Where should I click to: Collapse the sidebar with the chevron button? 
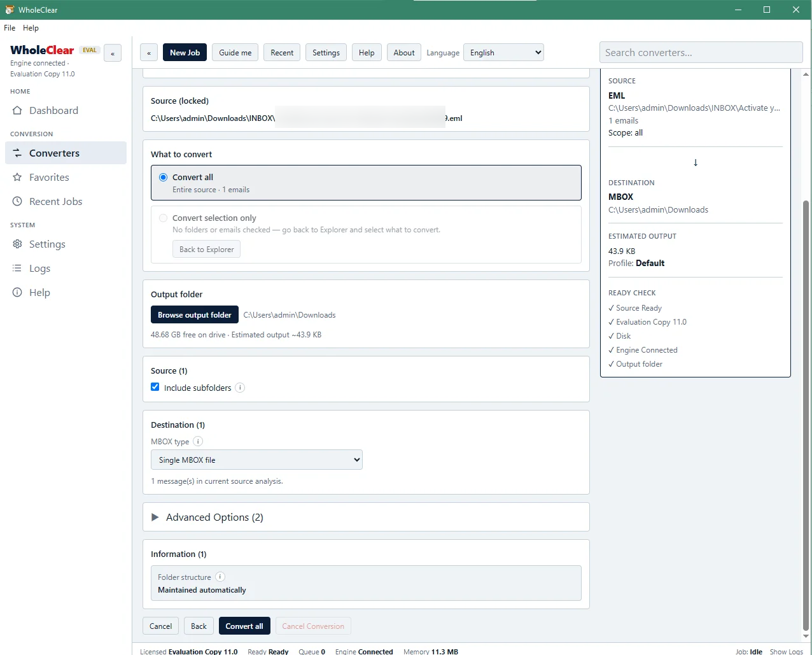click(x=113, y=53)
